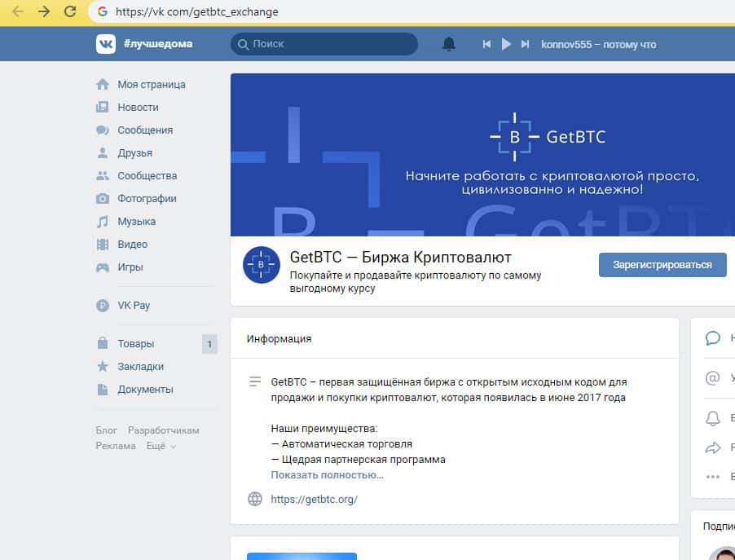Click the share arrow icon in right panel
This screenshot has width=735, height=560.
(712, 448)
